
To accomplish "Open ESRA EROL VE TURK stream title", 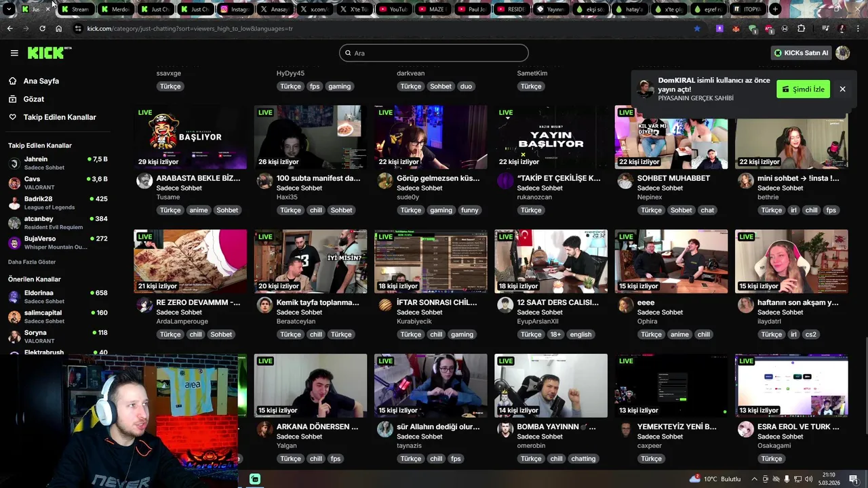I will tap(798, 427).
